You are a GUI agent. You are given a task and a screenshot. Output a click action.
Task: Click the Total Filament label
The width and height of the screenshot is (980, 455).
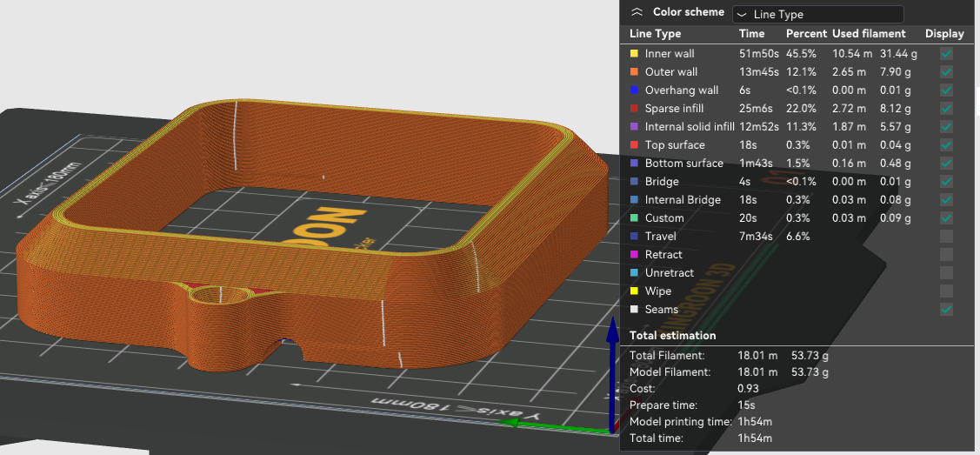click(x=667, y=356)
